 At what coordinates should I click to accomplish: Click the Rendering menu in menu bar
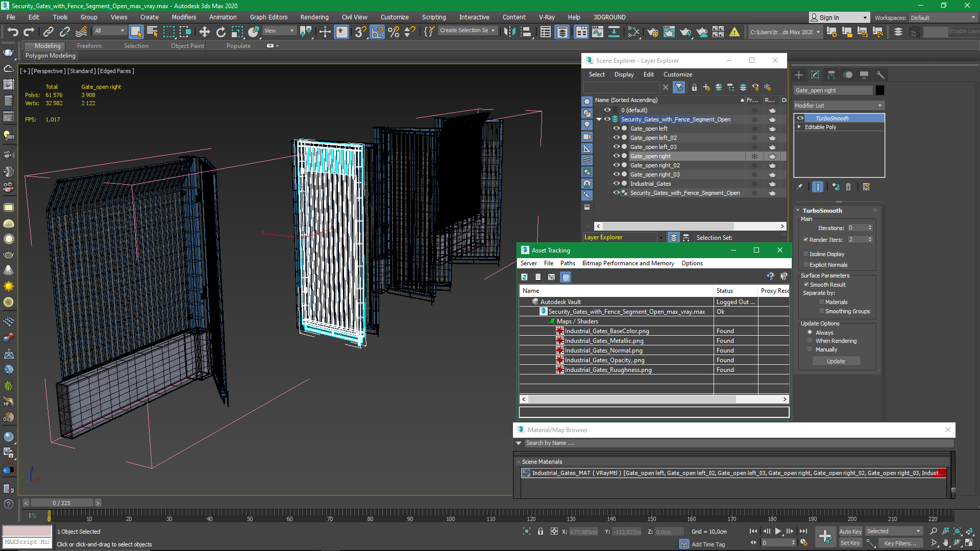tap(314, 17)
